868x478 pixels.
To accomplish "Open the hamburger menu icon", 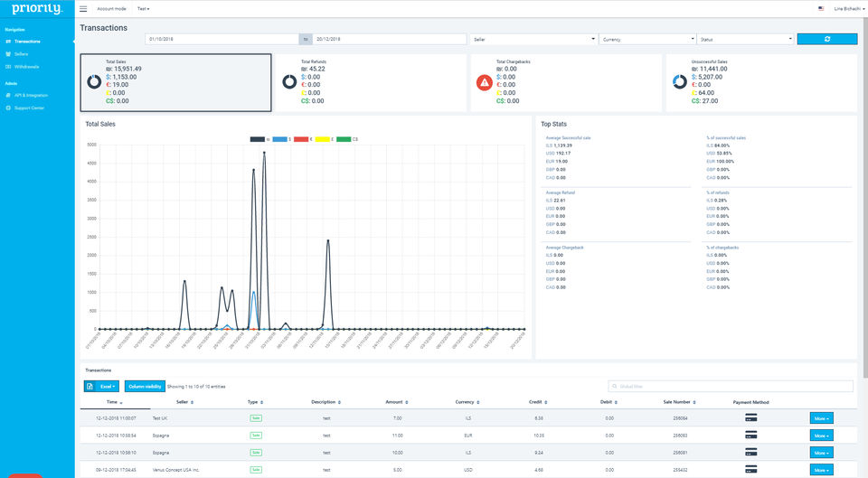I will point(84,8).
